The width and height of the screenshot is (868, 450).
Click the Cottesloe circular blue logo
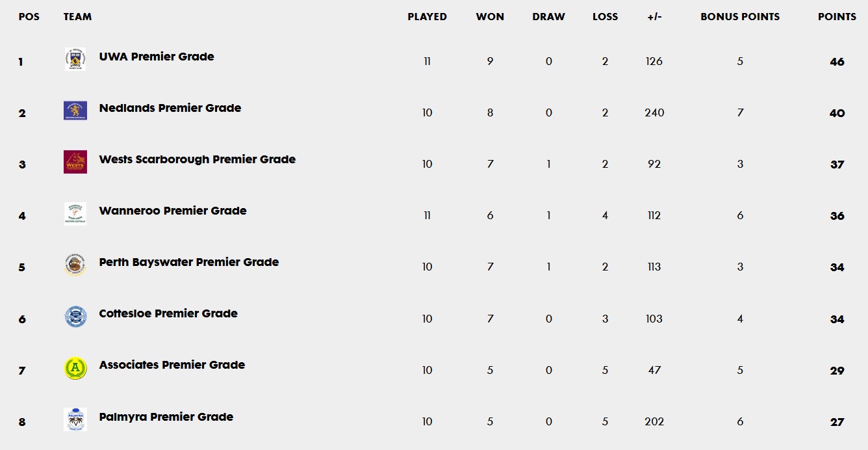(x=75, y=317)
